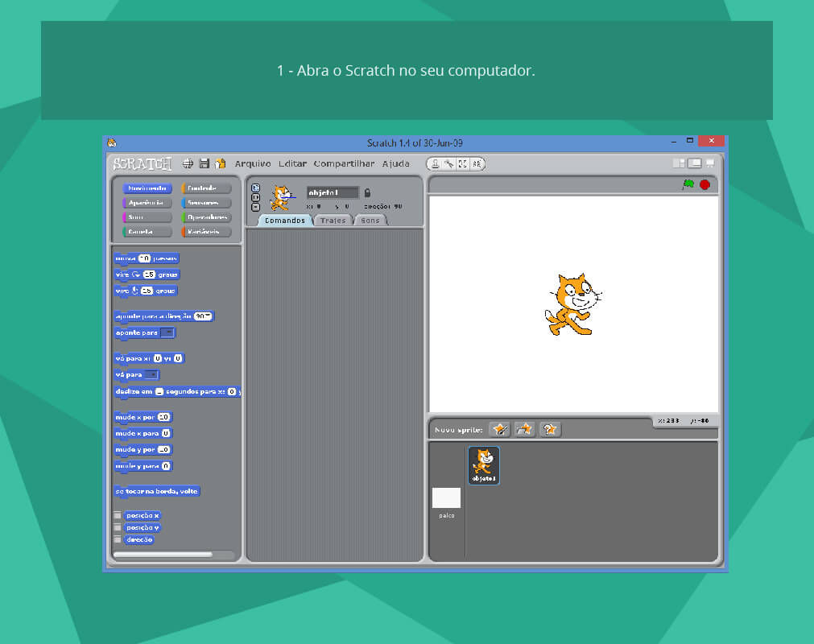
Task: Save project with the floppy disk icon
Action: tap(205, 164)
